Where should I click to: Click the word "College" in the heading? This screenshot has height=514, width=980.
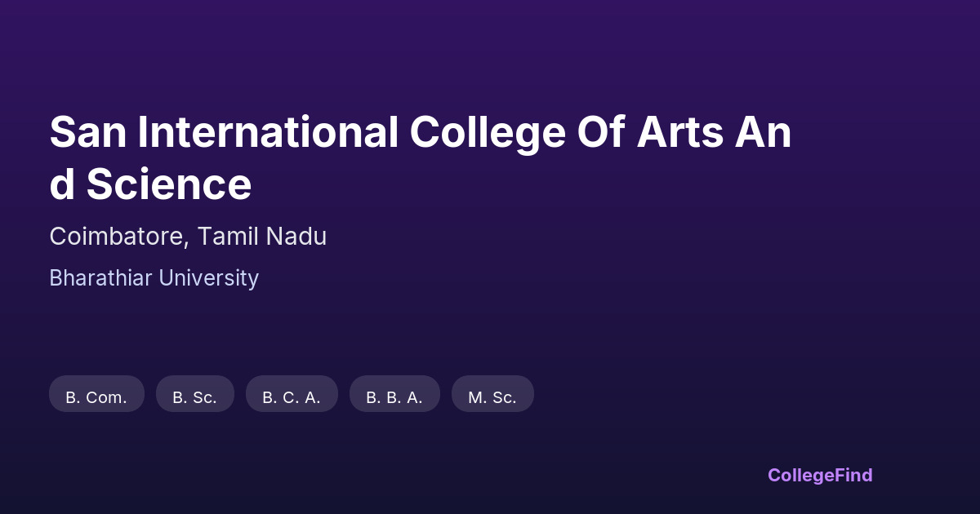click(487, 133)
